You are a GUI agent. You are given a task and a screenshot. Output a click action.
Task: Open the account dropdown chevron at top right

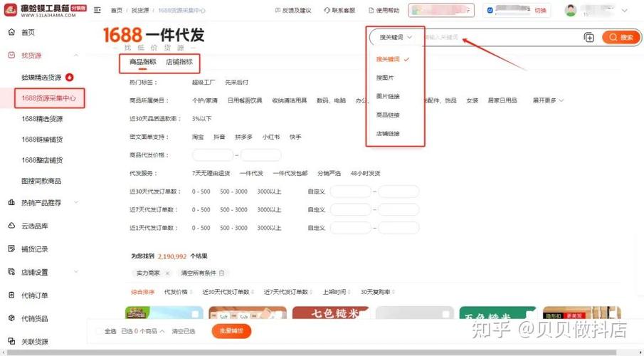625,11
